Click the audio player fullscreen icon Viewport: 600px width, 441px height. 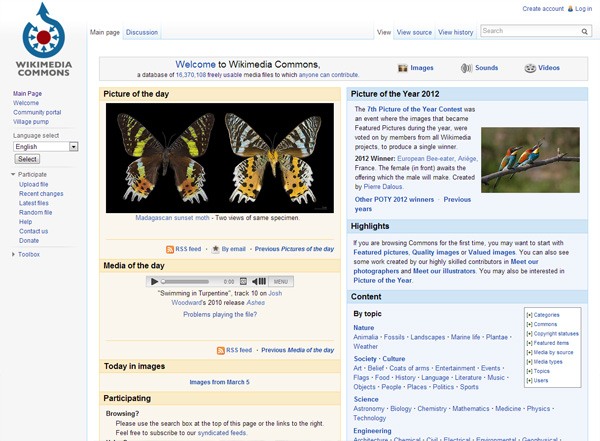pyautogui.click(x=243, y=281)
